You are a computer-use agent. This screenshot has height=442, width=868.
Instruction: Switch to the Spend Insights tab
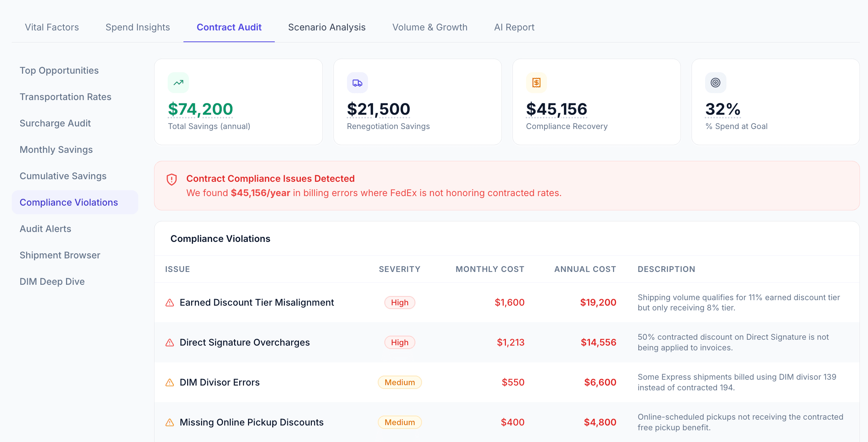[138, 27]
